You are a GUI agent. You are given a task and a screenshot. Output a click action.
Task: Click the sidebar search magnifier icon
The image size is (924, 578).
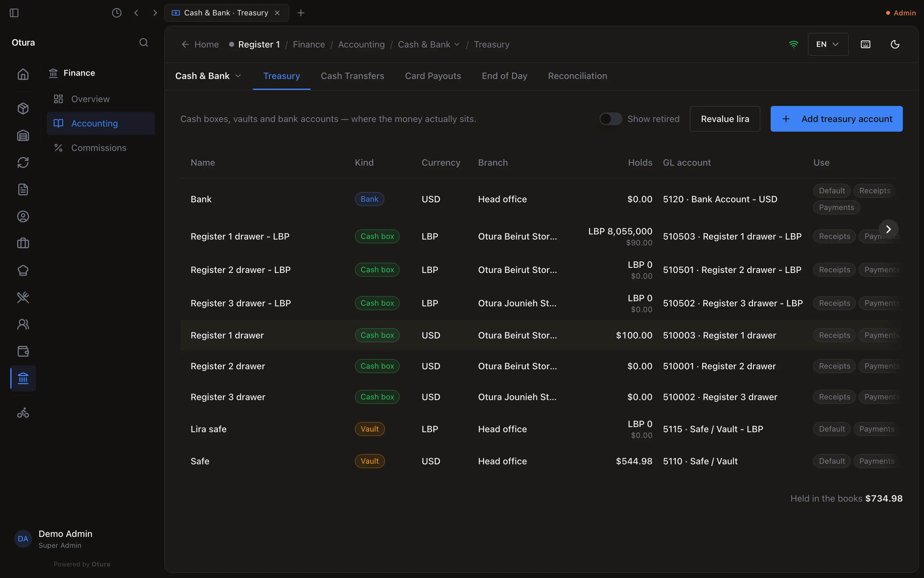tap(143, 42)
